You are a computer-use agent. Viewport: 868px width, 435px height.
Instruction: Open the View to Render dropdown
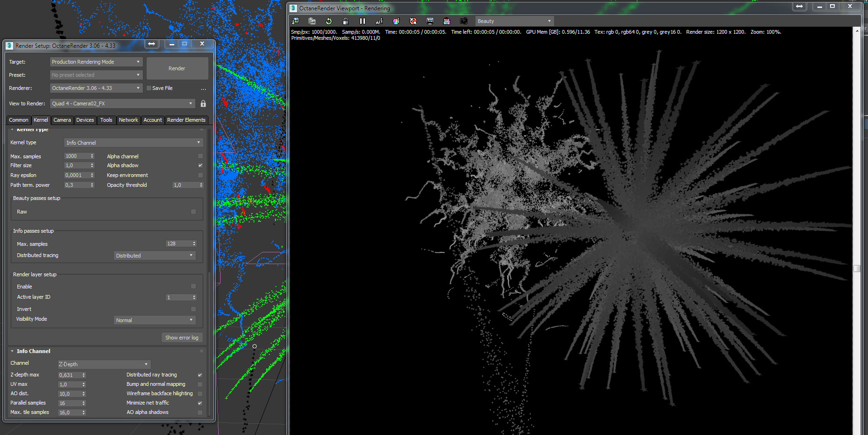coord(122,103)
